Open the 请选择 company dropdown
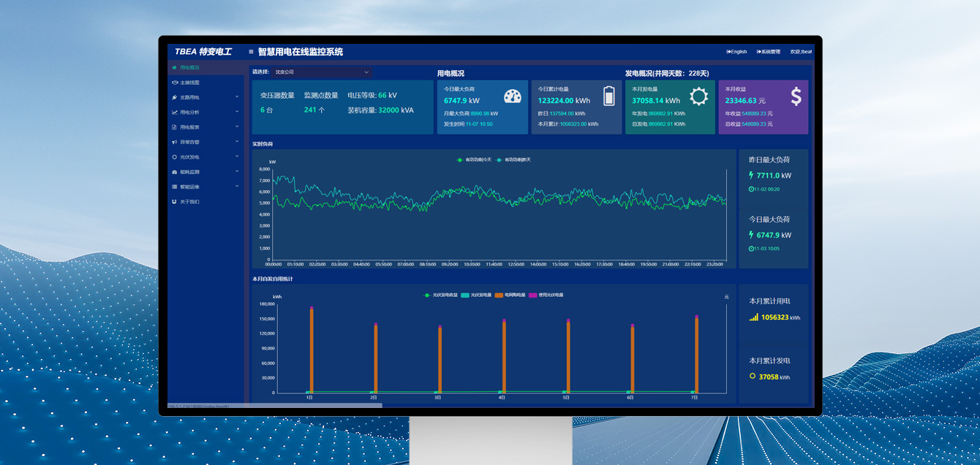The width and height of the screenshot is (980, 465). [322, 72]
